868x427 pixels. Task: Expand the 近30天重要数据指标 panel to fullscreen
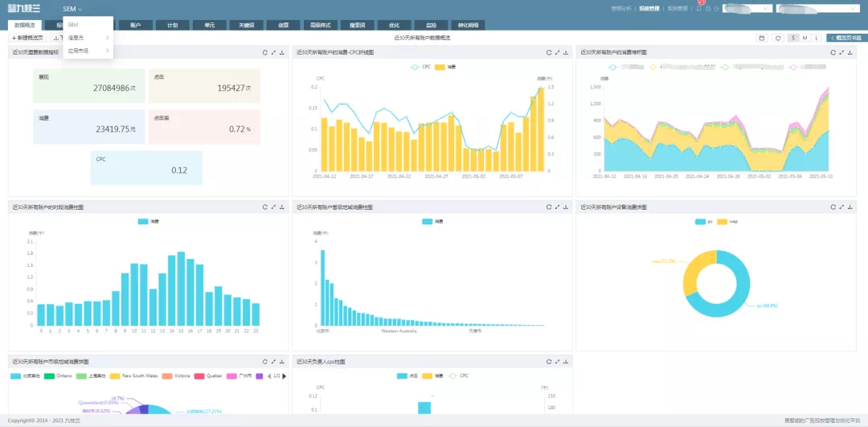click(273, 52)
